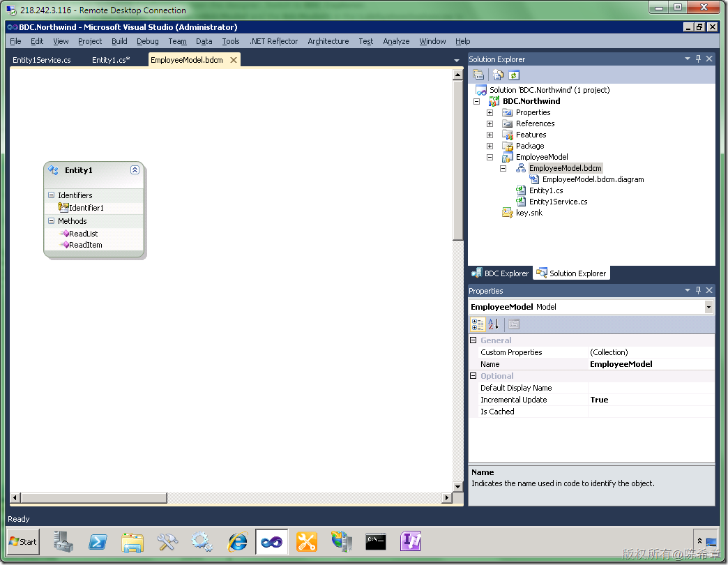This screenshot has height=565, width=728.
Task: Close the EmployeeModel.bdcm tab
Action: [x=234, y=60]
